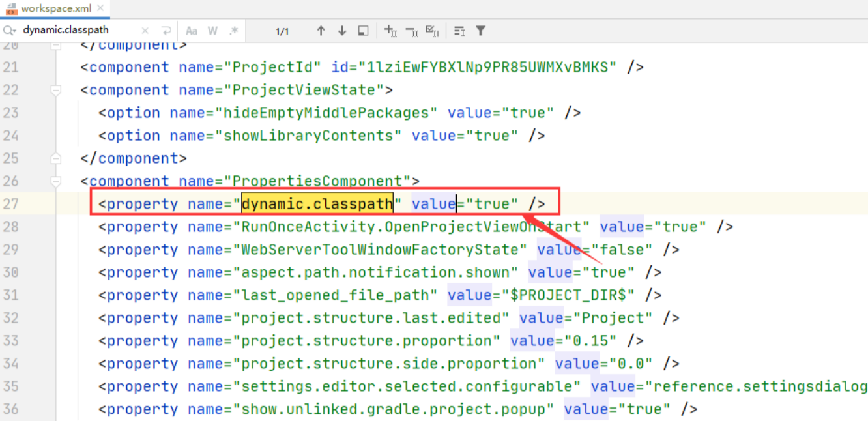Collapse the PropertiesComponent fold
The width and height of the screenshot is (868, 421).
pos(55,181)
